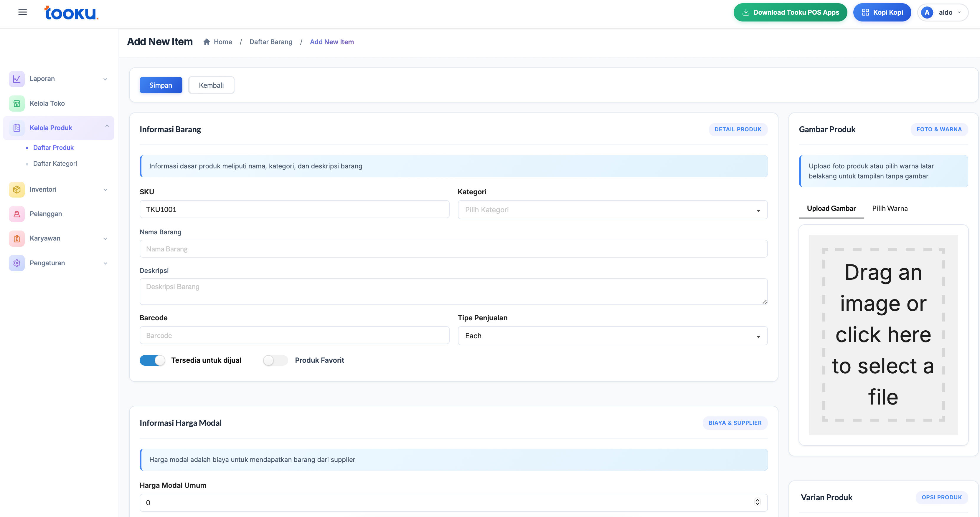Click the Nama Barang input field
The image size is (980, 517).
click(453, 249)
